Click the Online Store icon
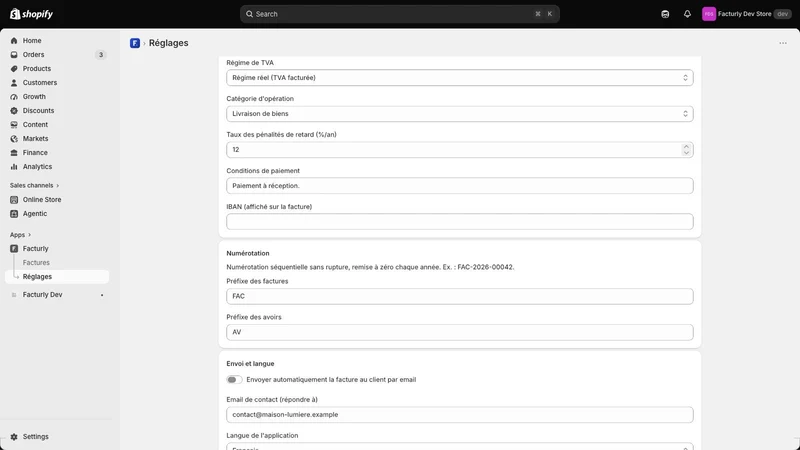This screenshot has width=800, height=450. [x=14, y=199]
